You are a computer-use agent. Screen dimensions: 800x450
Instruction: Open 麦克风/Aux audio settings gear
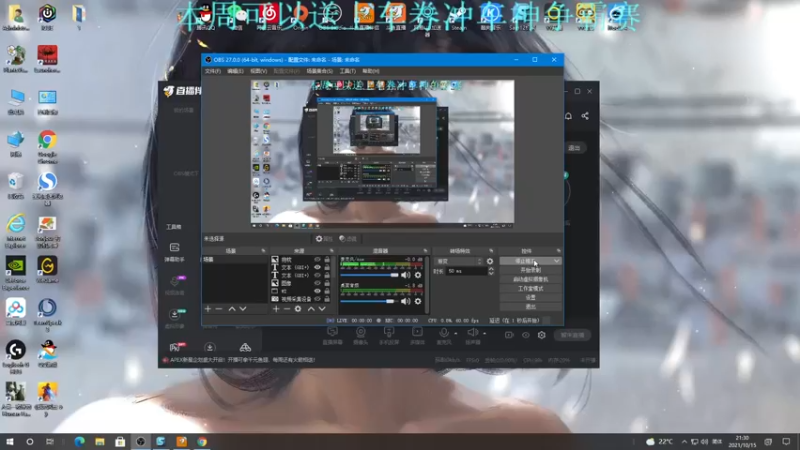418,275
